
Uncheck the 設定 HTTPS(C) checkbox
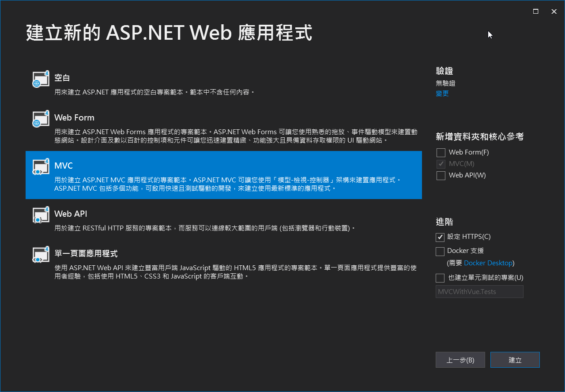tap(440, 237)
